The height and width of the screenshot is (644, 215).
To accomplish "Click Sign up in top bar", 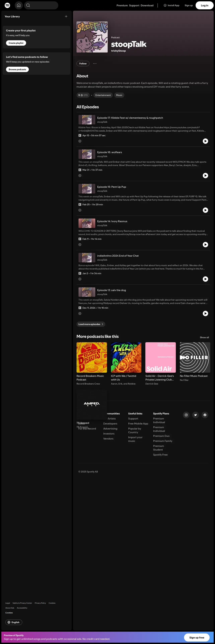I will coord(189,6).
